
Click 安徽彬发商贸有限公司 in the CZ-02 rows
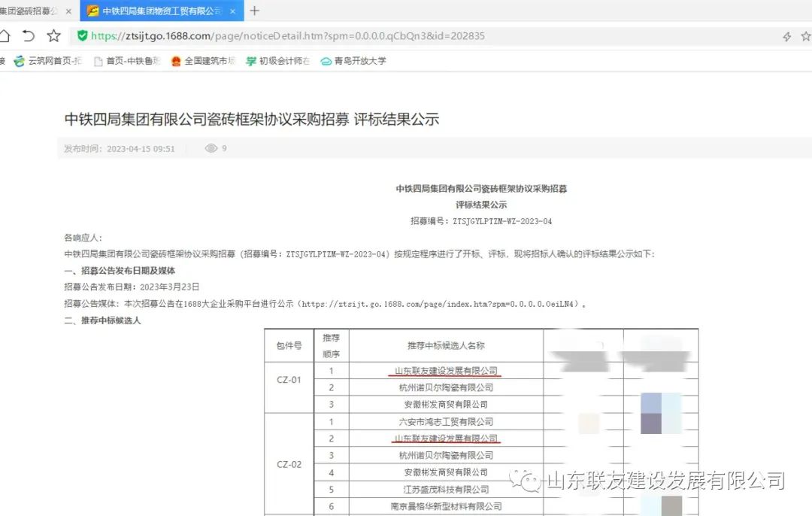[446, 472]
